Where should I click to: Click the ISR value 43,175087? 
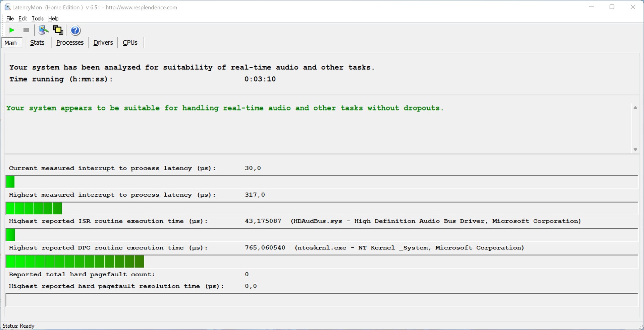[x=263, y=221]
